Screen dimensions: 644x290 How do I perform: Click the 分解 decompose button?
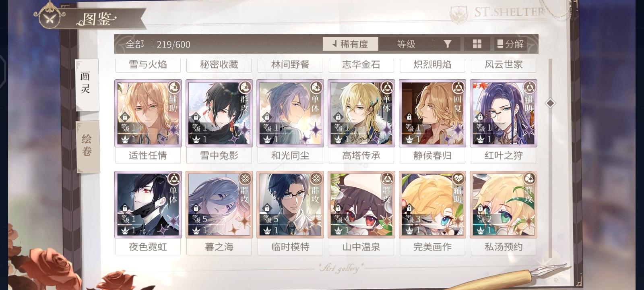point(510,44)
